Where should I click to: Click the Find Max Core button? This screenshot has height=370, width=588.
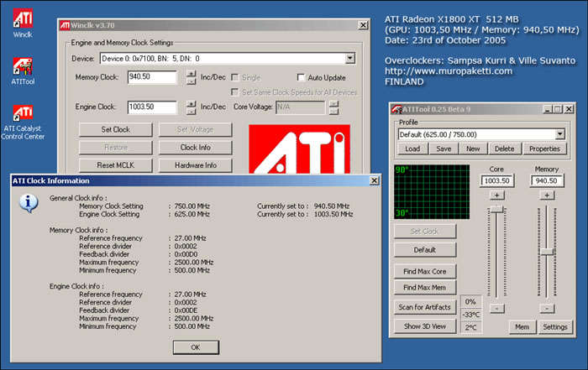pyautogui.click(x=424, y=272)
